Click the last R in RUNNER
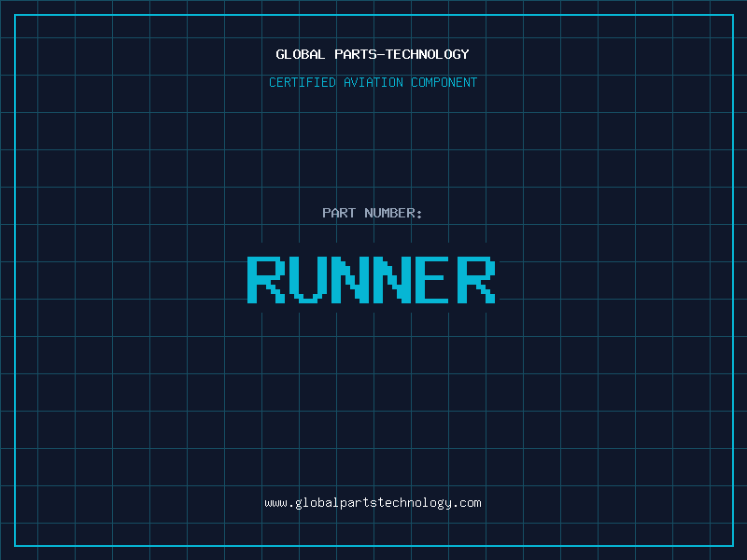747x560 pixels. point(476,279)
